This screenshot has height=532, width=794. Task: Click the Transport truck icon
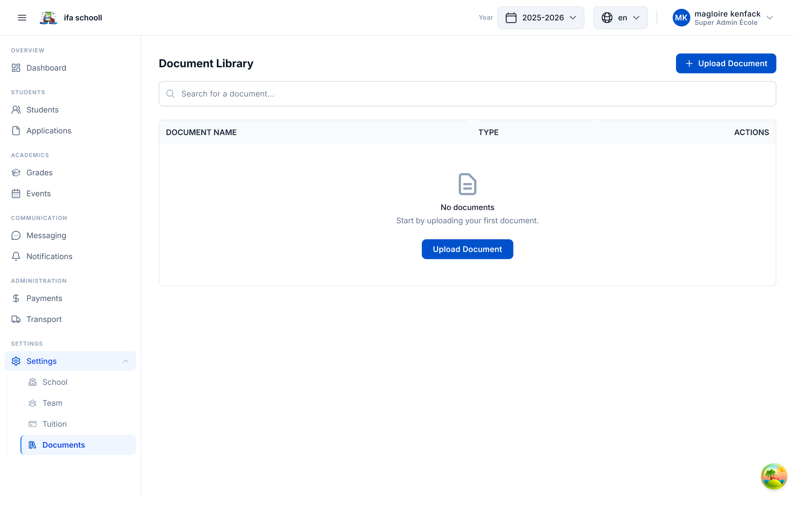(16, 319)
